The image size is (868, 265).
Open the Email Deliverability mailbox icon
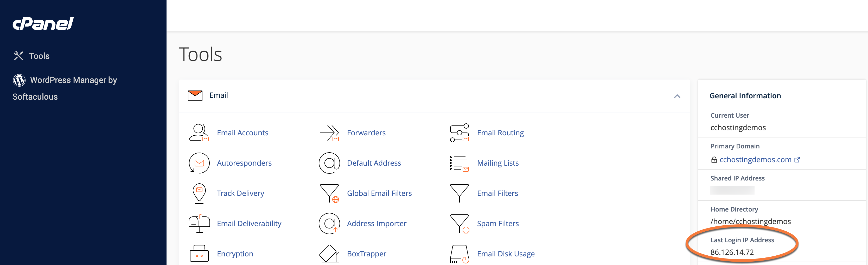[x=199, y=224]
